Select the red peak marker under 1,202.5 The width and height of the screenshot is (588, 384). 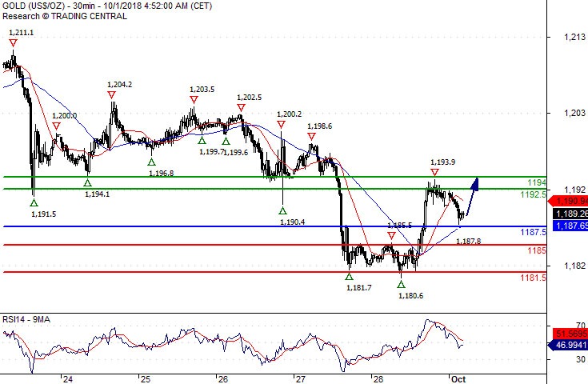tap(241, 108)
